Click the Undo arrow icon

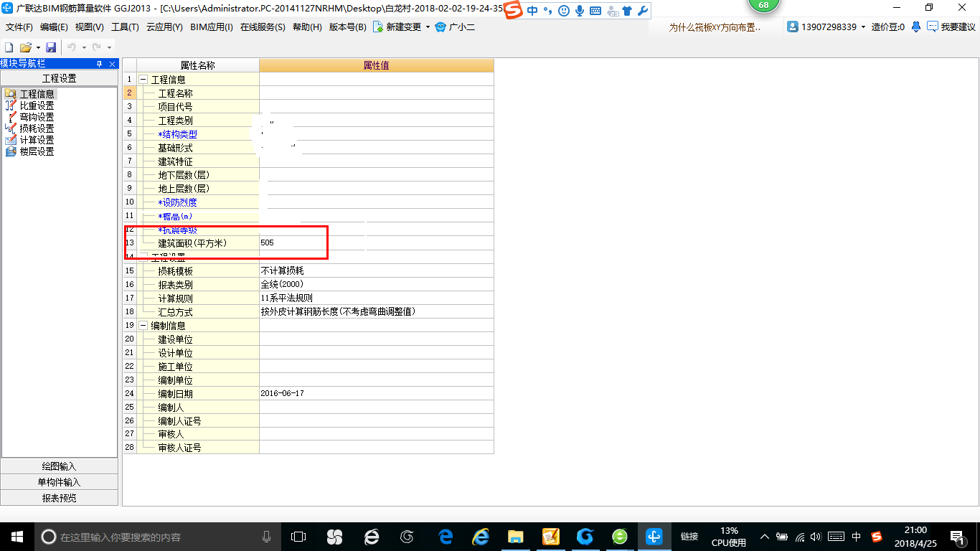pyautogui.click(x=72, y=47)
